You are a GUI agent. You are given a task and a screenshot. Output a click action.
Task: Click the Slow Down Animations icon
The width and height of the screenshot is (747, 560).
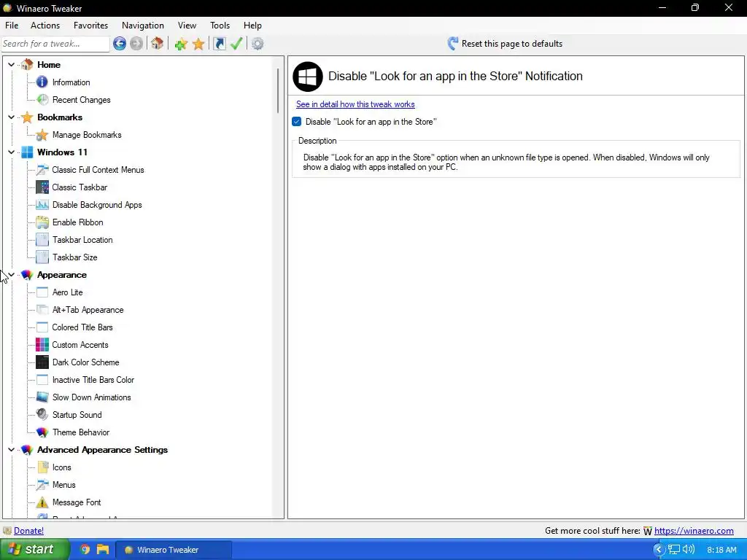[42, 397]
